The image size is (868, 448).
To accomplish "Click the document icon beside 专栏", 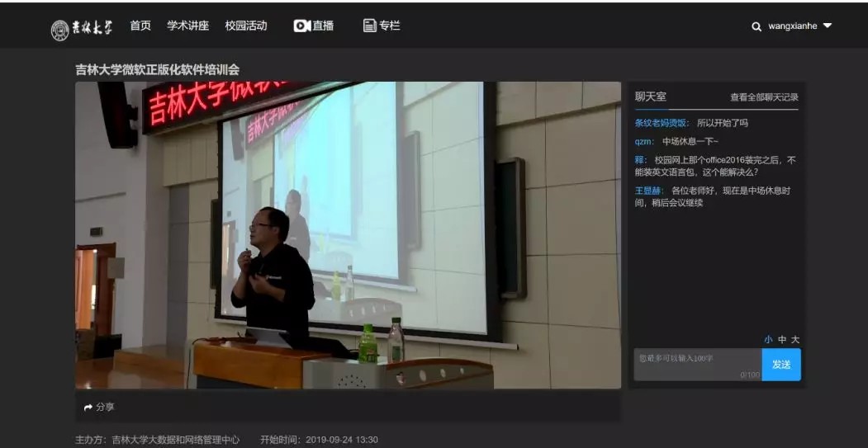I will (x=369, y=26).
